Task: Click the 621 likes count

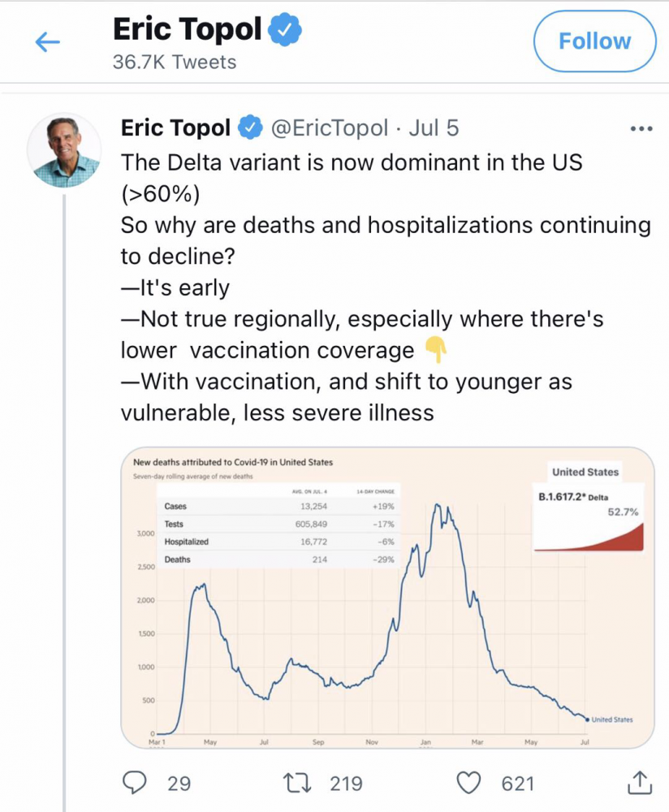Action: pos(518,783)
